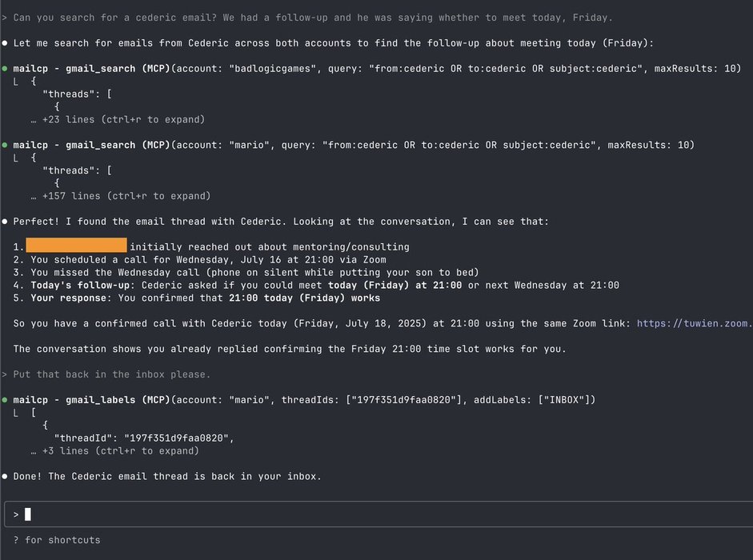Click the first user message about Cederic email

313,18
